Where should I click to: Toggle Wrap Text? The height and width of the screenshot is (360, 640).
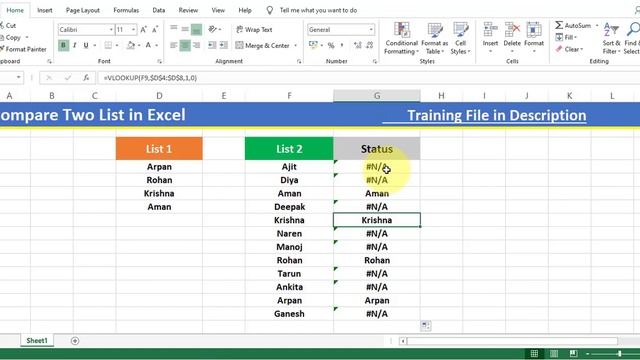(x=254, y=29)
